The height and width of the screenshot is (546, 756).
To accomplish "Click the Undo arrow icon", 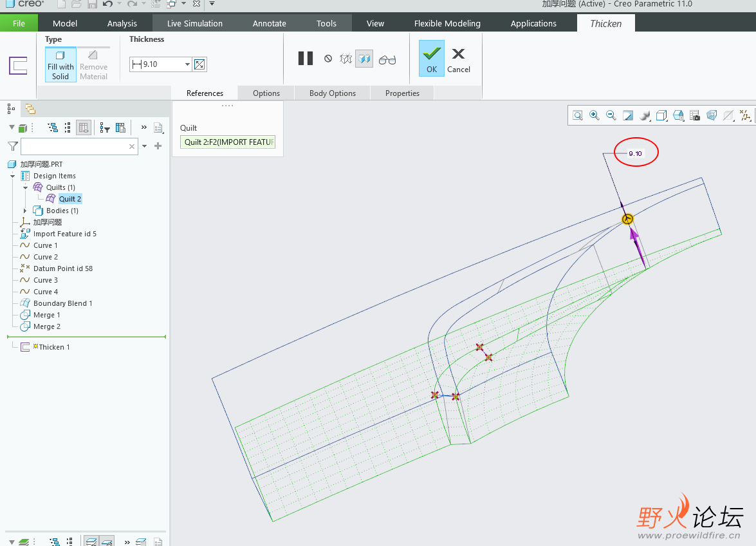I will [x=108, y=4].
